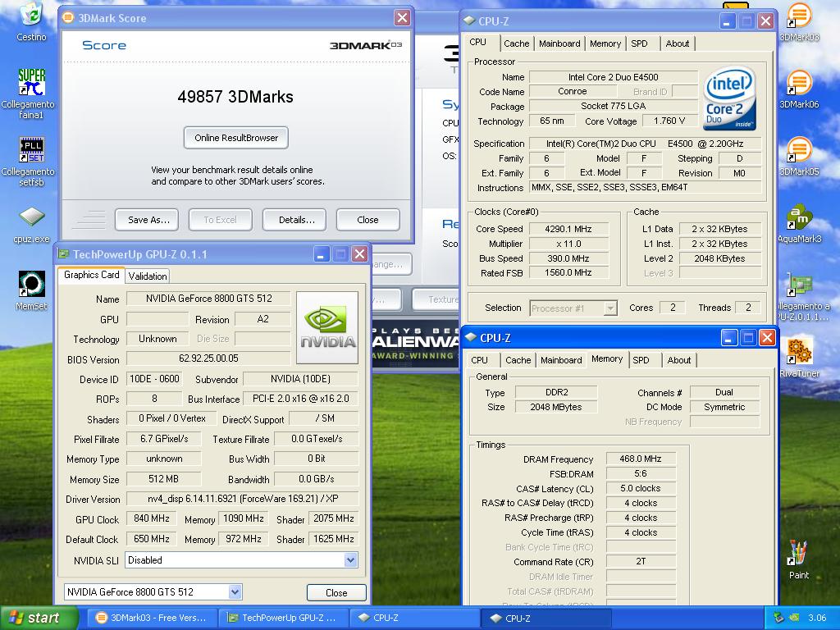840x630 pixels.
Task: Switch to TechPowerUp GPU-Z taskbar button
Action: click(x=283, y=618)
